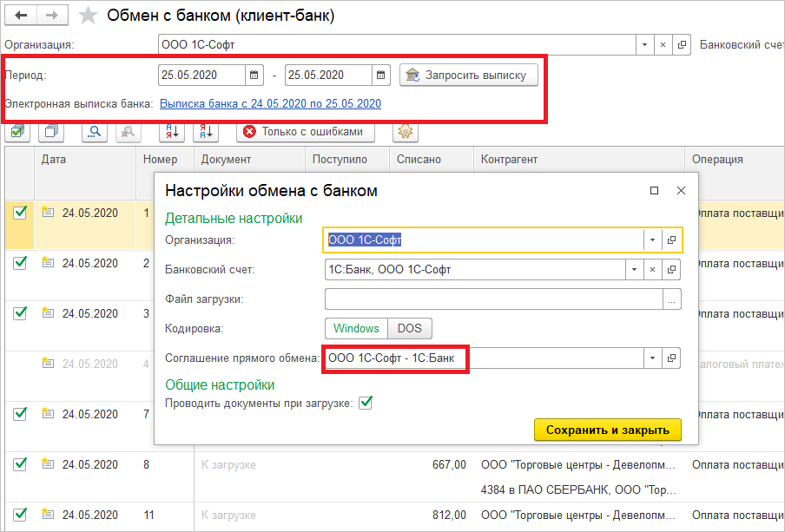This screenshot has height=532, width=785.
Task: Open bank account card in dialog
Action: (671, 270)
